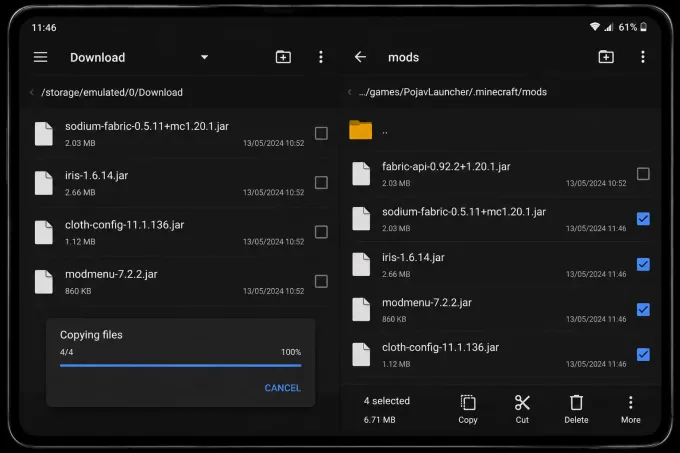680x453 pixels.
Task: Collapse path with chevron before /storage/emulated/0/Download
Action: tap(32, 92)
